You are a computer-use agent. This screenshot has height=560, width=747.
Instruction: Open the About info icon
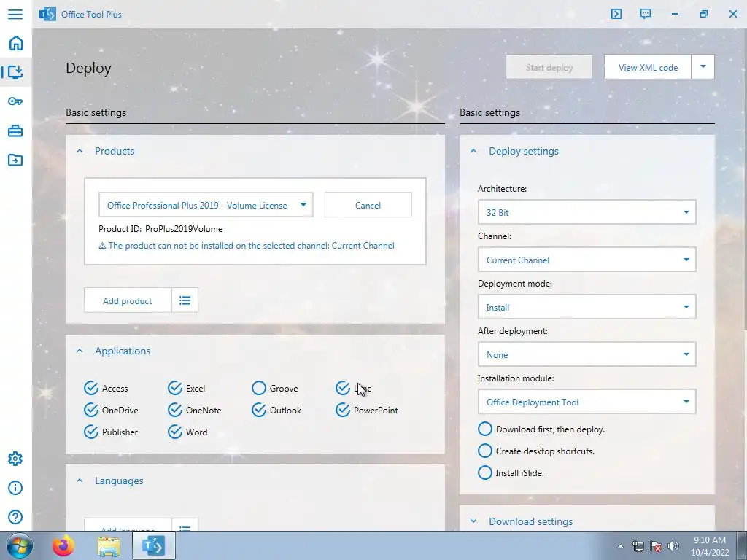click(15, 488)
